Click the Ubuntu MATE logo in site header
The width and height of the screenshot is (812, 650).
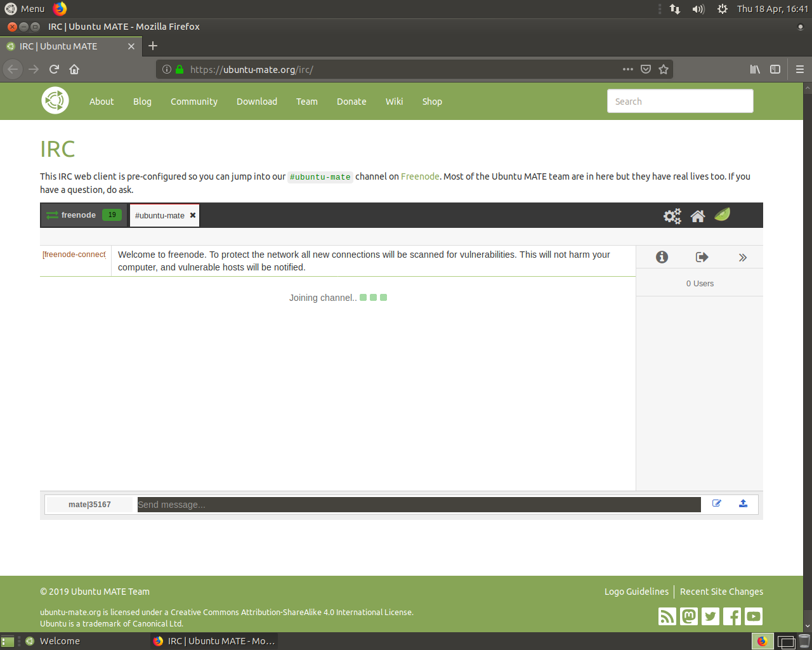click(x=55, y=100)
